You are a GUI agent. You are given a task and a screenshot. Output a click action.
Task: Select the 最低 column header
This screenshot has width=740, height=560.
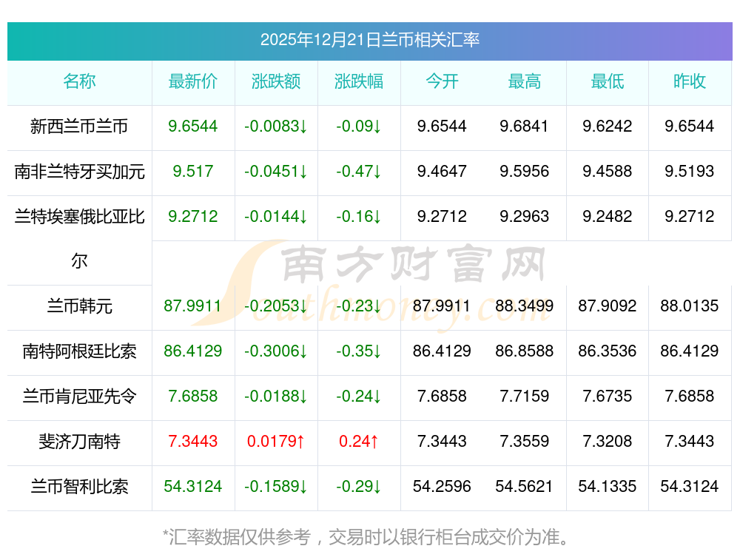click(x=608, y=81)
